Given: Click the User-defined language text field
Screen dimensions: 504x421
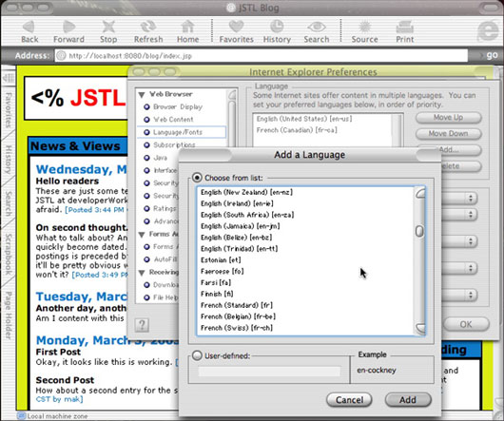Looking at the screenshot, I should tap(269, 372).
